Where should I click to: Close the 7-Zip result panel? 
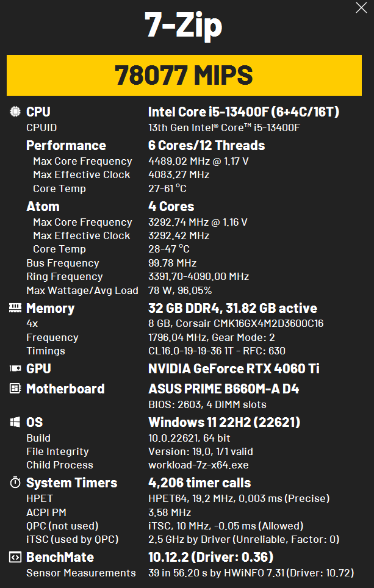pos(361,7)
